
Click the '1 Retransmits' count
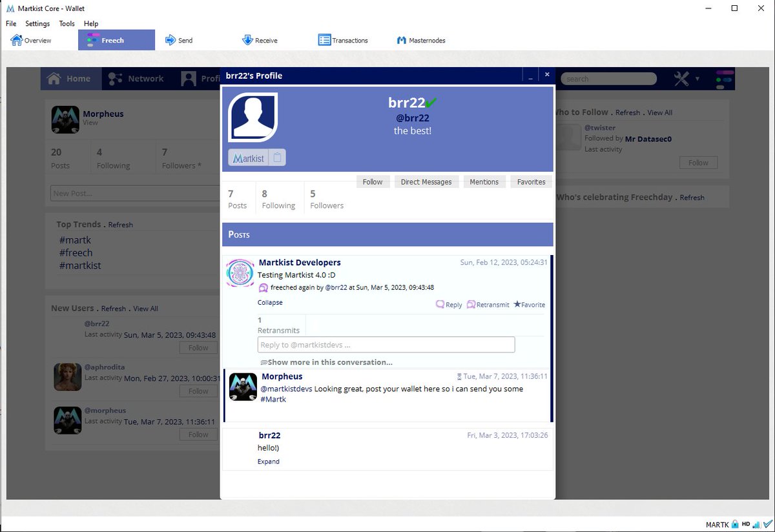tap(278, 325)
